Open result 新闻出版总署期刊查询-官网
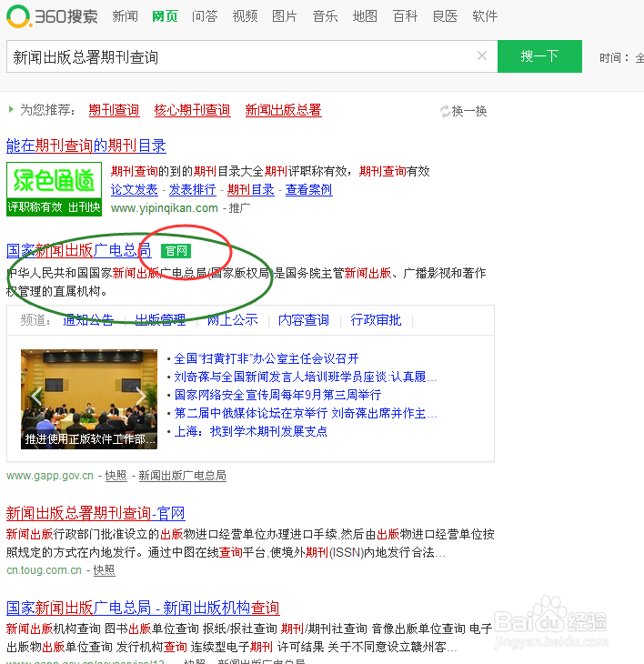This screenshot has width=644, height=664. coord(96,513)
